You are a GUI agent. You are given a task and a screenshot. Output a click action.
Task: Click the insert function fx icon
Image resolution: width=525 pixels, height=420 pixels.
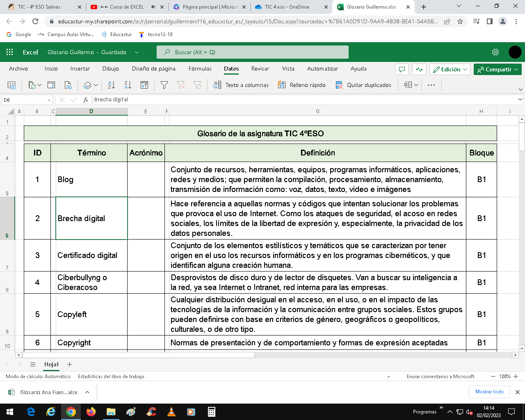pyautogui.click(x=86, y=100)
